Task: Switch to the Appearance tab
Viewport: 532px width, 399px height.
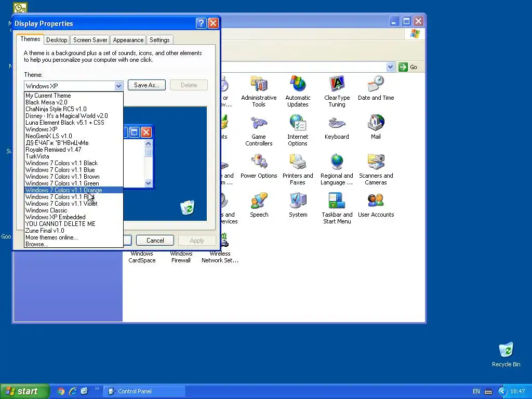Action: (x=128, y=40)
